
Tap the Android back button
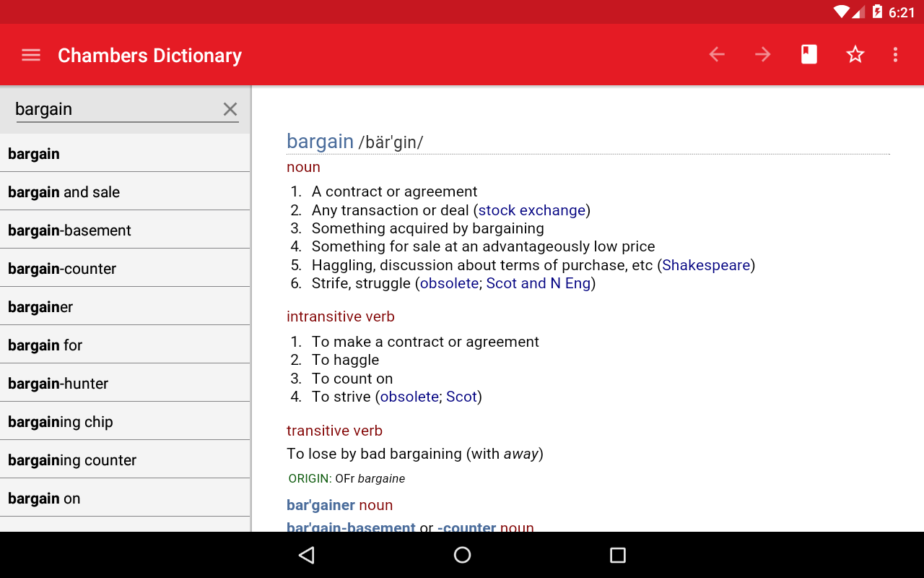[x=306, y=555]
